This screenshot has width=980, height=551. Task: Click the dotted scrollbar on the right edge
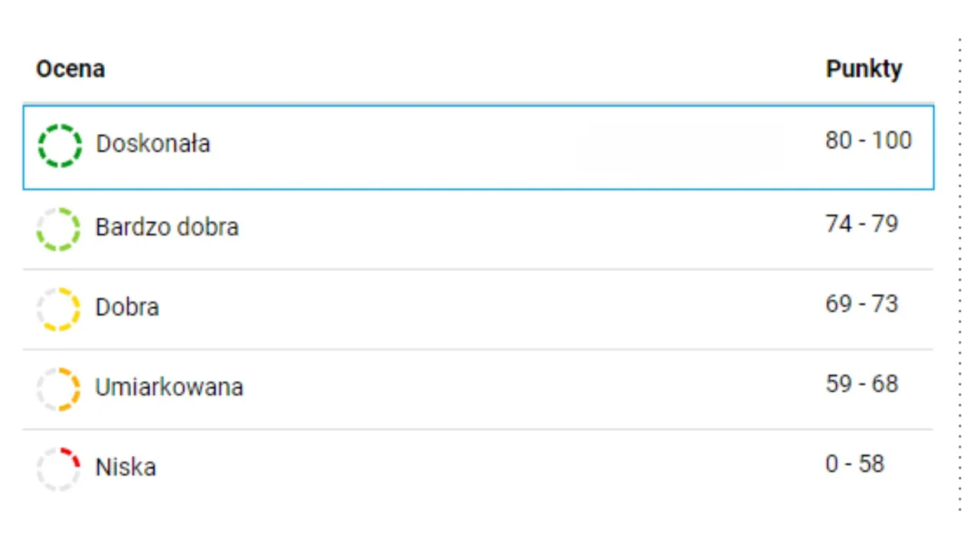[961, 275]
